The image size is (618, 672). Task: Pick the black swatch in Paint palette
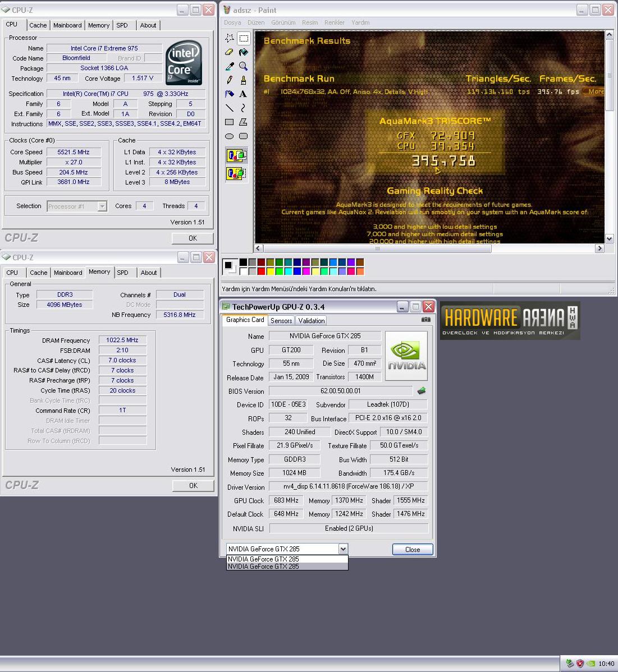[243, 263]
